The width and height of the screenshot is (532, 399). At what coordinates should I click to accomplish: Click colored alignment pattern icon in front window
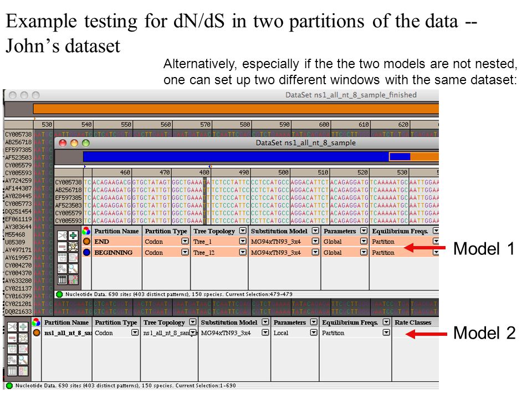[73, 280]
